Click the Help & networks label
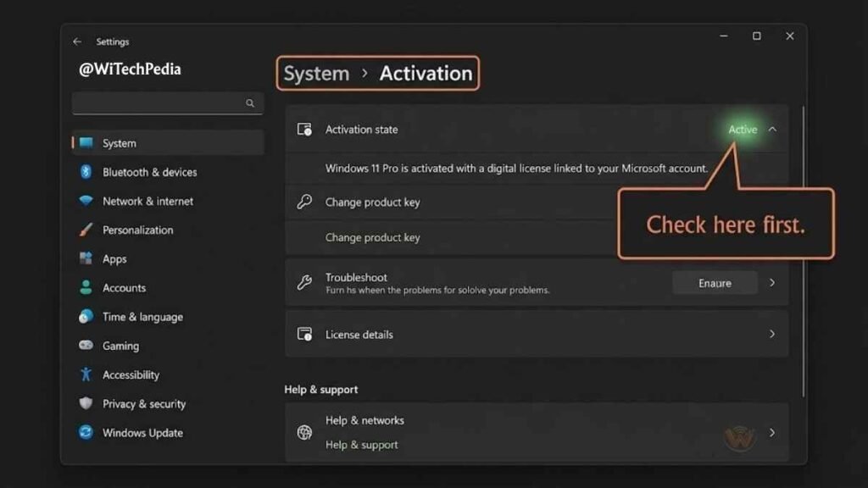The image size is (868, 488). 364,420
